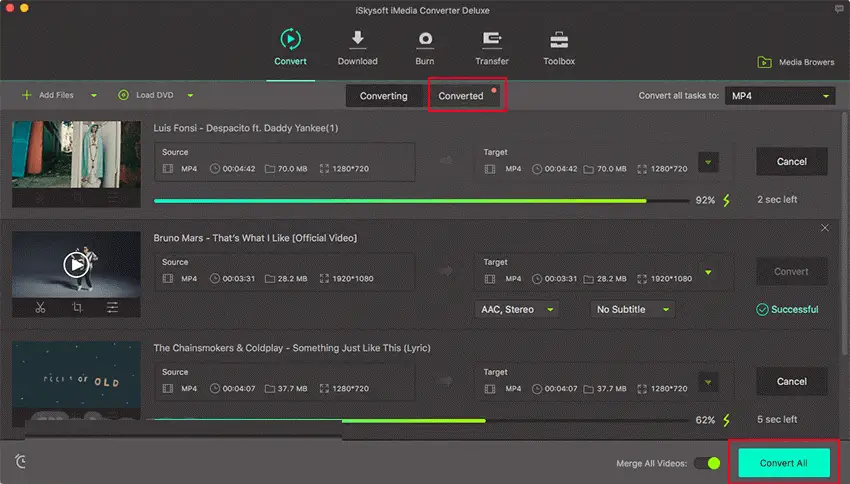Switch to the Converted tab
Screen dimensions: 850x484
(461, 96)
